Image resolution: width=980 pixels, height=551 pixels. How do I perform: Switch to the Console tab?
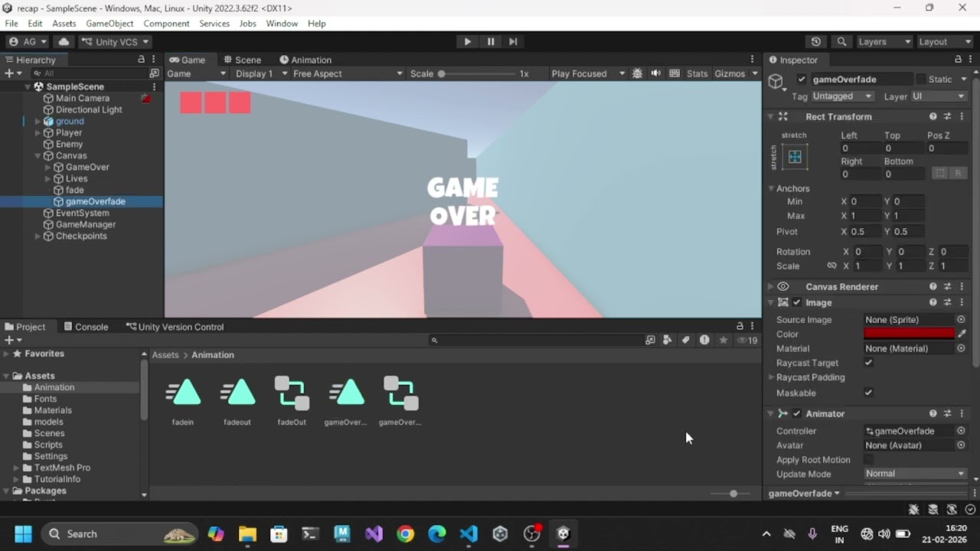point(86,327)
